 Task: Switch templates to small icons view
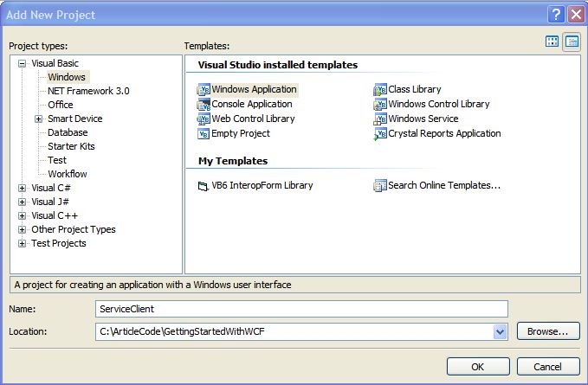(x=572, y=42)
